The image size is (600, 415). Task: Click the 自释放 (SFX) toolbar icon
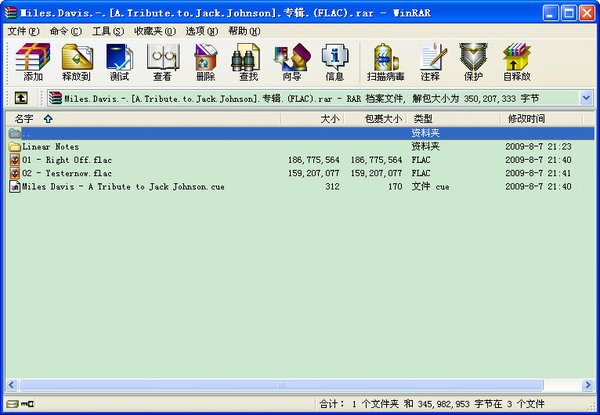tap(517, 62)
